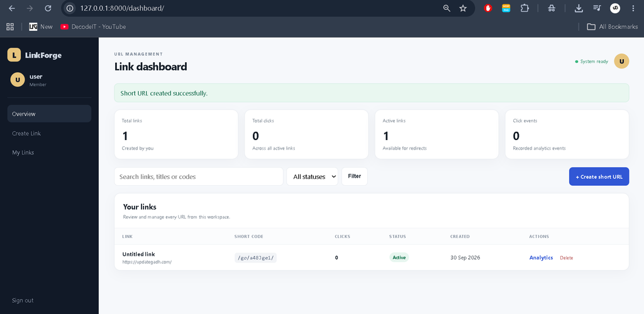Viewport: 644px width, 314px height.
Task: Open the media control playlist icon
Action: [597, 8]
